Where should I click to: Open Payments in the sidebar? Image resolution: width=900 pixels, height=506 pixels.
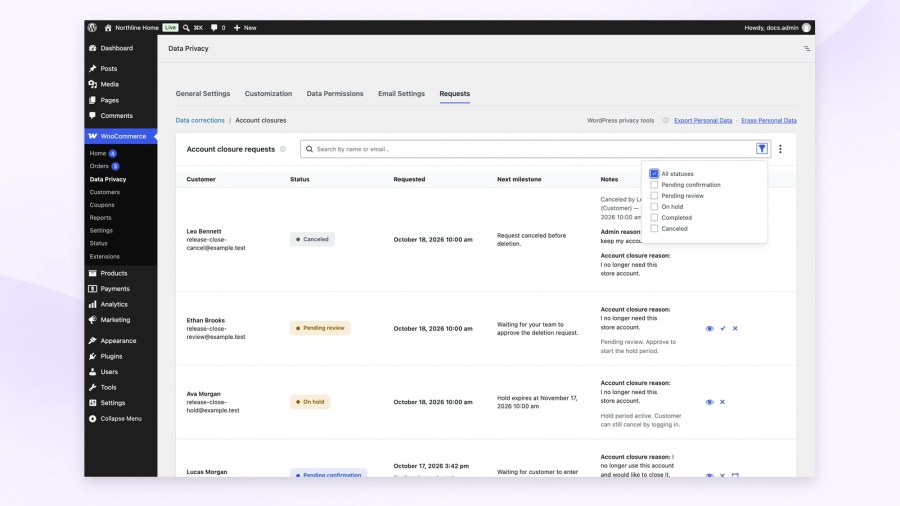click(x=115, y=289)
